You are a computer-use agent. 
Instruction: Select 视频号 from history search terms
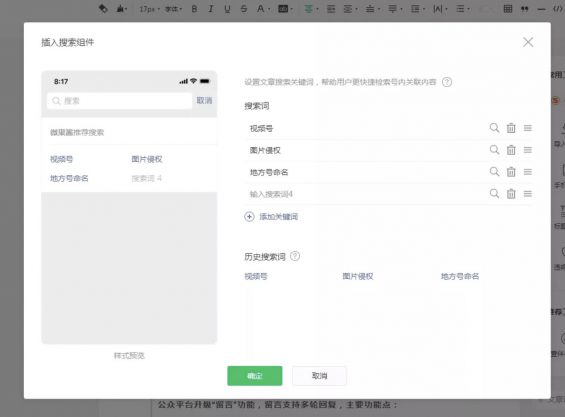point(256,276)
